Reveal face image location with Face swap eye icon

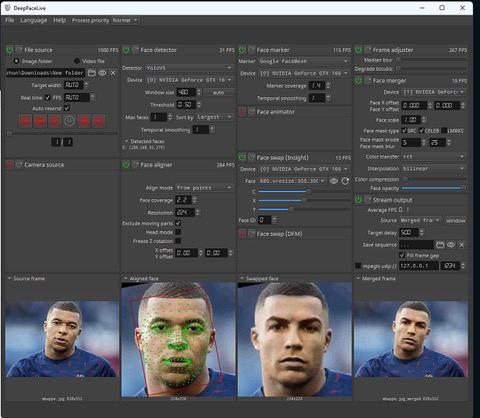[x=334, y=181]
